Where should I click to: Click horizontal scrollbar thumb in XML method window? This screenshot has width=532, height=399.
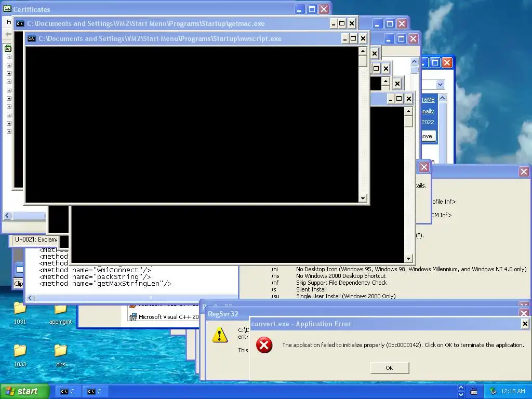[150, 298]
